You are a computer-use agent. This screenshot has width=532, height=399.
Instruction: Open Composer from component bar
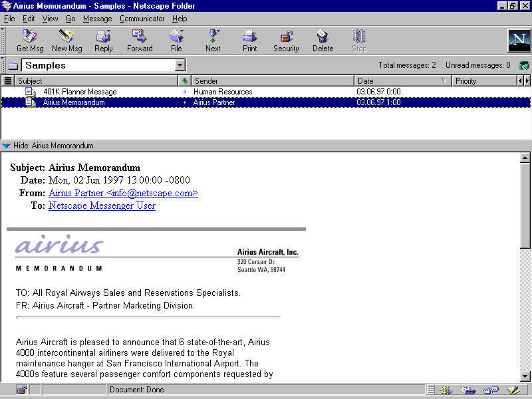[513, 390]
